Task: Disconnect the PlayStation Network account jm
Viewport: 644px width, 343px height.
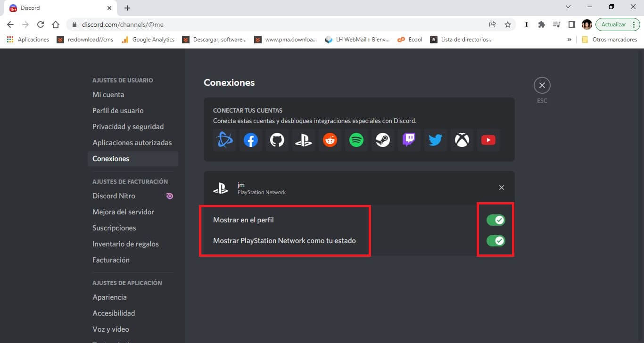Action: pyautogui.click(x=502, y=188)
